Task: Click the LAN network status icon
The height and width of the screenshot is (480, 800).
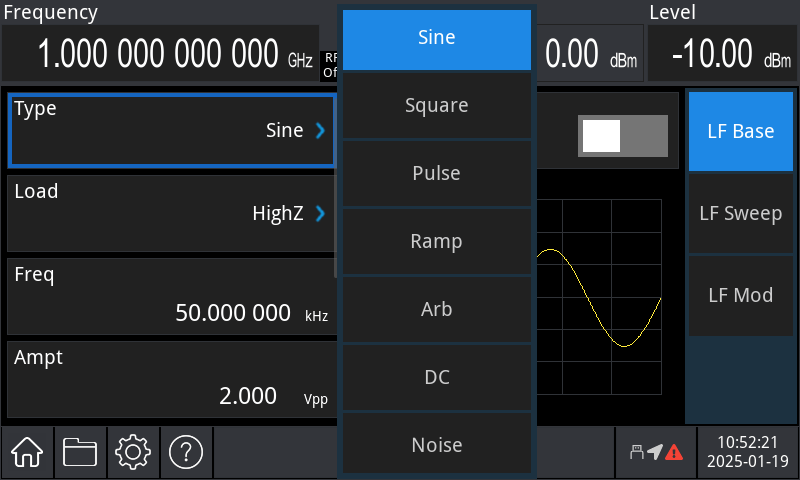Action: 637,452
